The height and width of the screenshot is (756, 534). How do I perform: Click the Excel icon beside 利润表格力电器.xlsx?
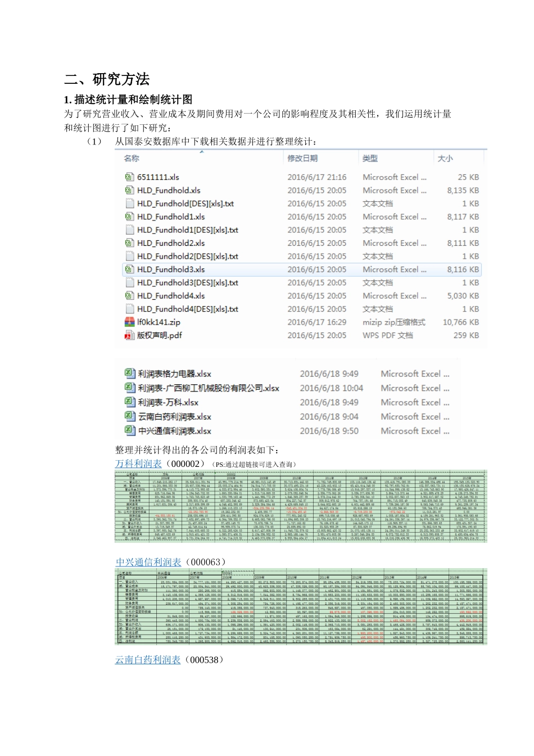pos(130,373)
